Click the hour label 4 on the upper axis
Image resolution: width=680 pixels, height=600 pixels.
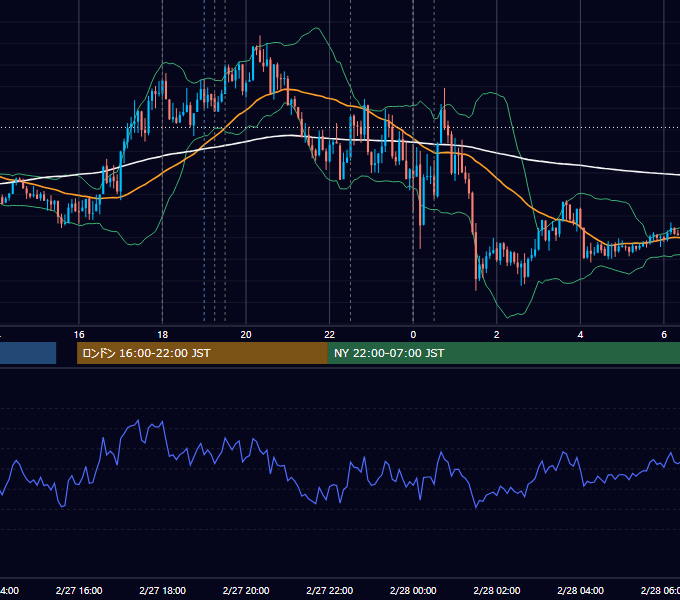580,335
